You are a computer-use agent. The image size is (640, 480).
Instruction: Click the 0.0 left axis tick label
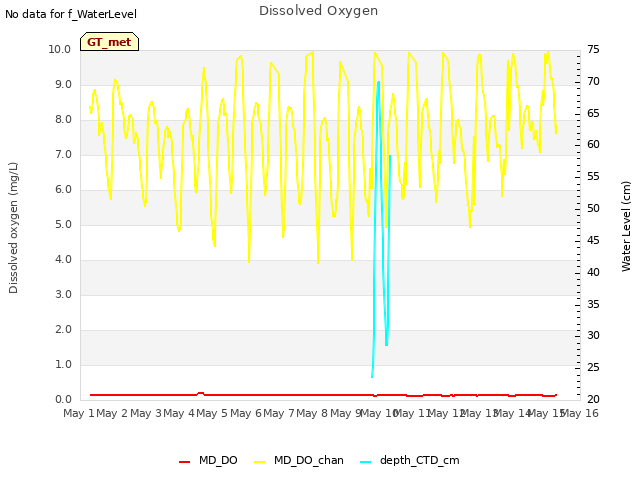63,400
